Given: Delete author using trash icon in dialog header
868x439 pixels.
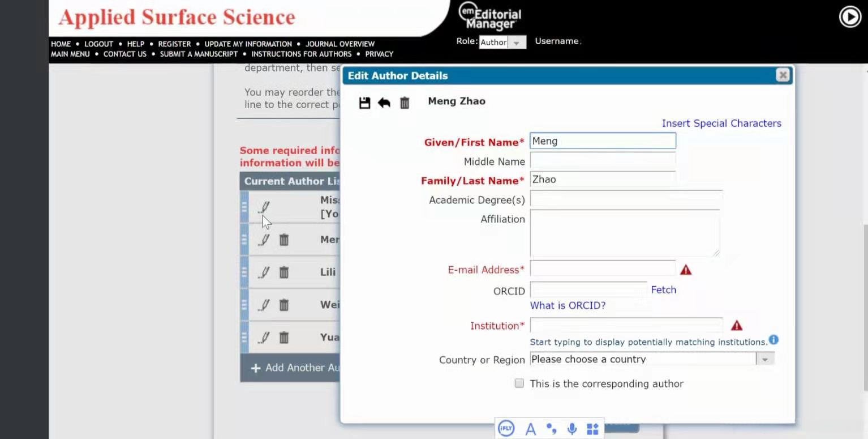Looking at the screenshot, I should pos(405,103).
